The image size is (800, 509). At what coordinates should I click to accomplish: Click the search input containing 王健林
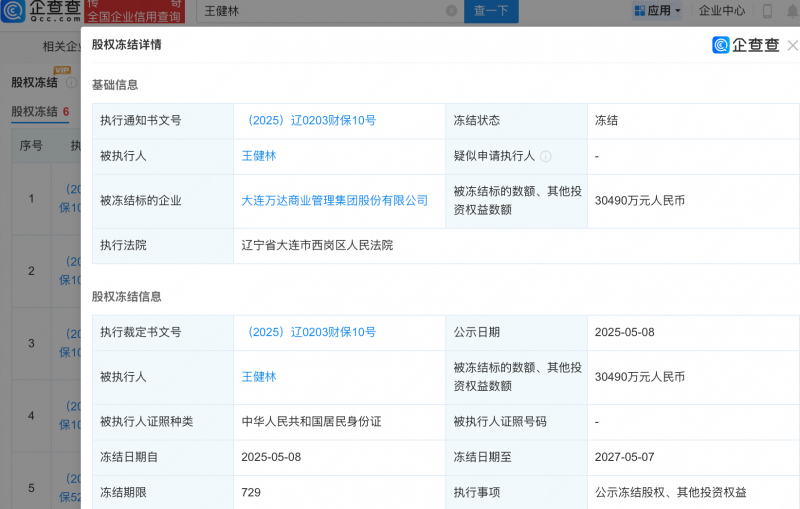[x=320, y=11]
